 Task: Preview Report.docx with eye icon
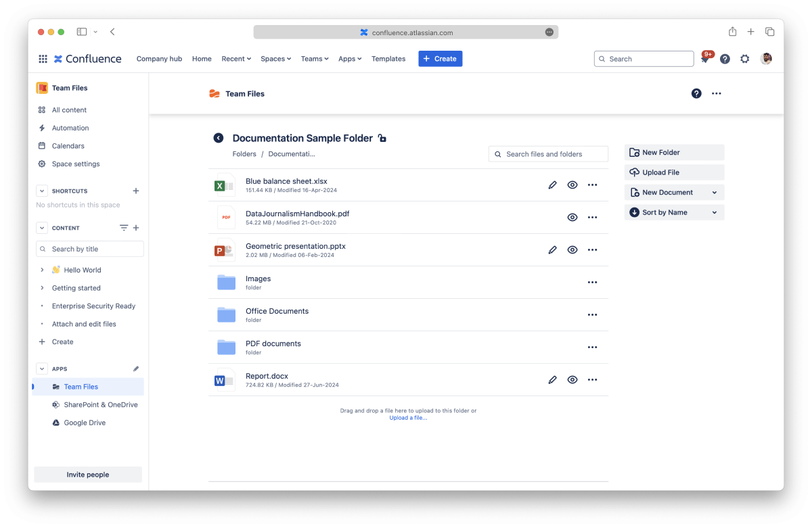[572, 379]
